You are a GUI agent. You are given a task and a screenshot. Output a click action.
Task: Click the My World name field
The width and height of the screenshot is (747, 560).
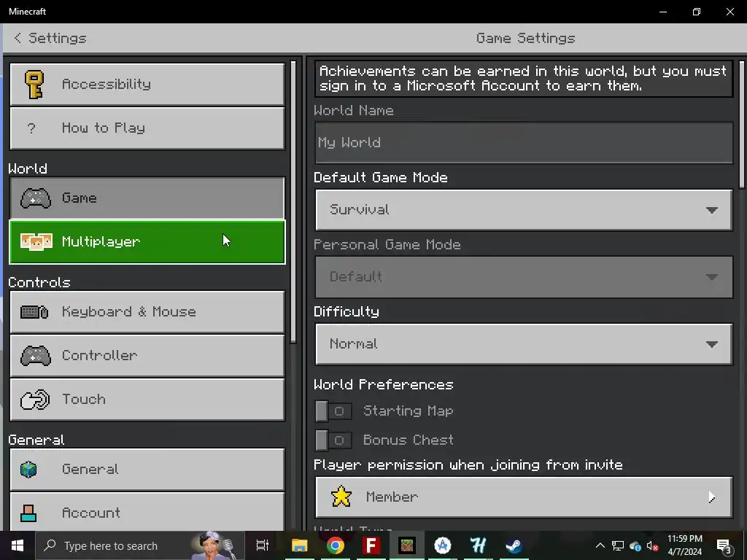pyautogui.click(x=524, y=143)
